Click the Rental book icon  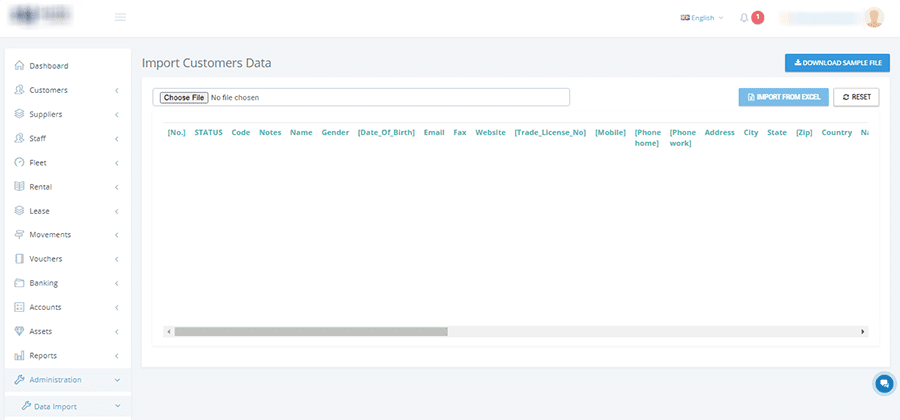pos(20,186)
